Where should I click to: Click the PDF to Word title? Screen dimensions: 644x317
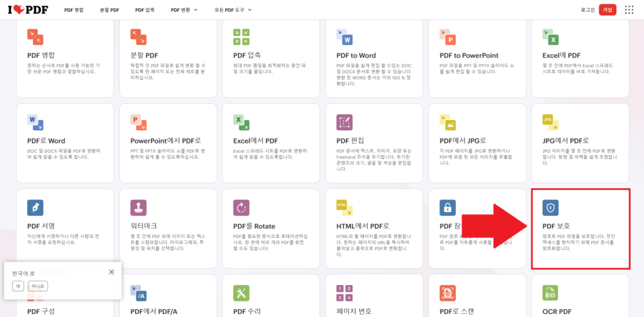click(x=356, y=55)
